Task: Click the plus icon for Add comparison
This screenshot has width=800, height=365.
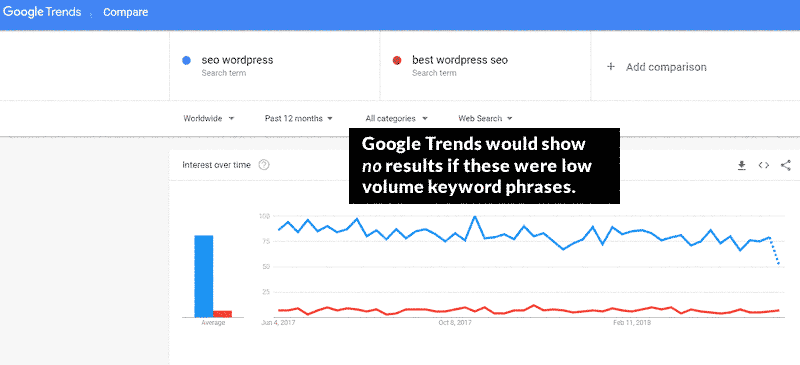Action: 611,67
